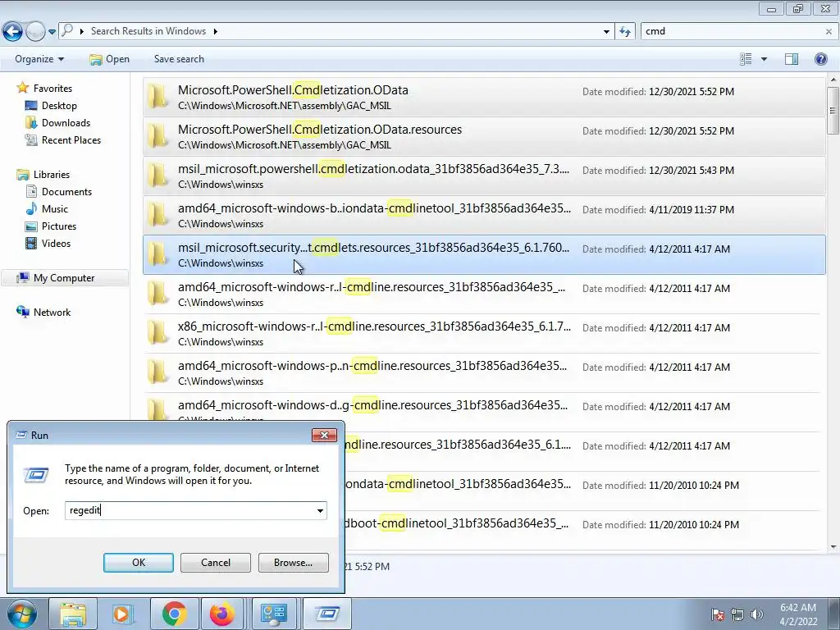The height and width of the screenshot is (630, 840).
Task: Select msil_microsoft.powershell.cmdletization.odata folder result
Action: tap(484, 176)
